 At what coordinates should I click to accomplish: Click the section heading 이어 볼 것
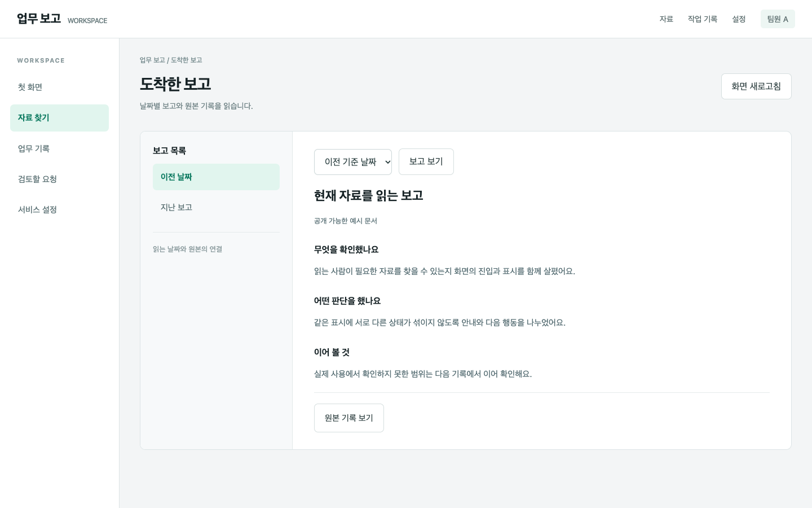(x=332, y=352)
